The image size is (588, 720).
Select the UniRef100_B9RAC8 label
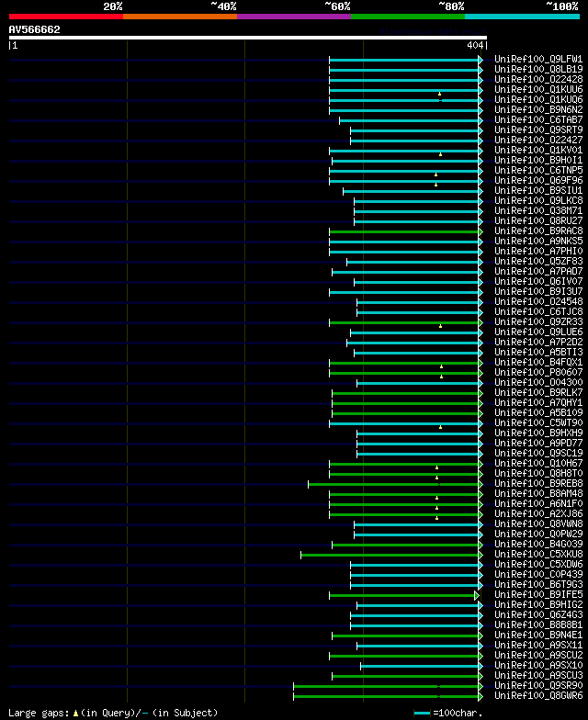click(538, 231)
